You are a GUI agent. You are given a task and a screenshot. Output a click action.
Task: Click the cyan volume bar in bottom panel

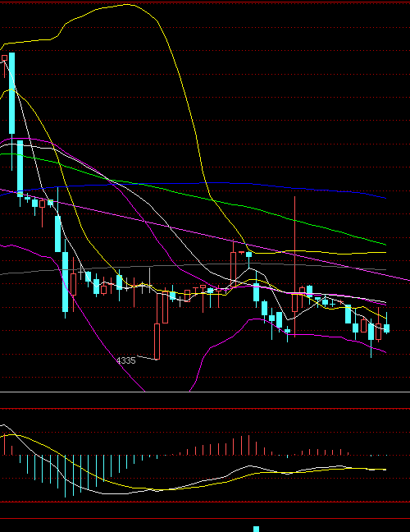pyautogui.click(x=256, y=529)
